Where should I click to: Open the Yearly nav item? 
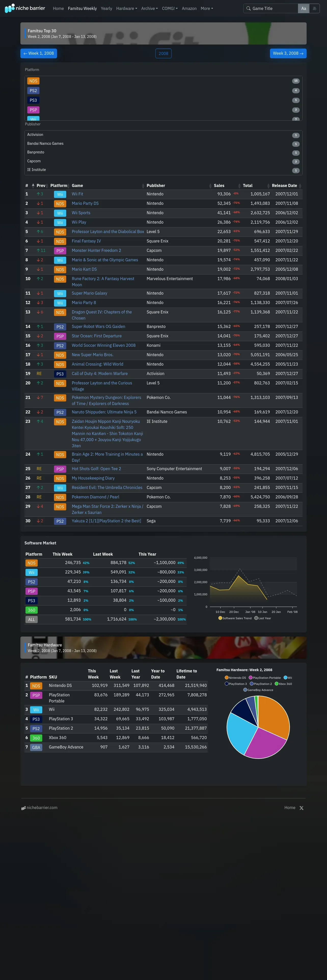[106, 8]
